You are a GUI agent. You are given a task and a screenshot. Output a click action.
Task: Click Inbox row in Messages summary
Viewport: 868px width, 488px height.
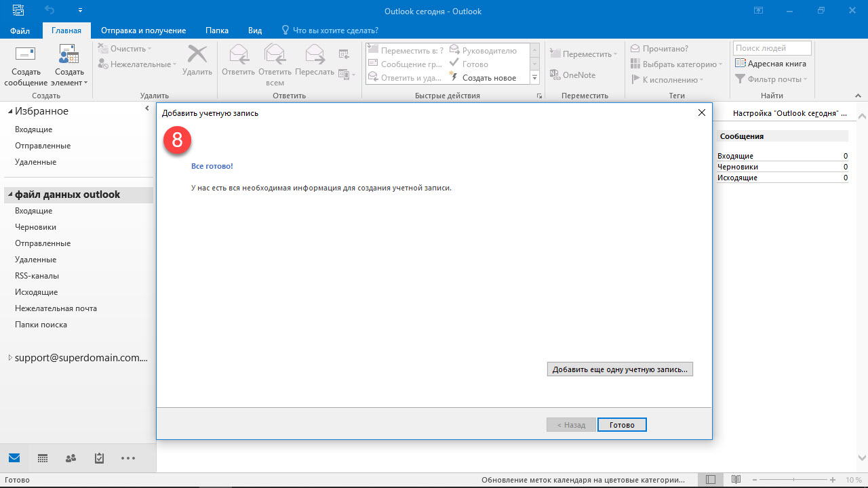point(783,156)
